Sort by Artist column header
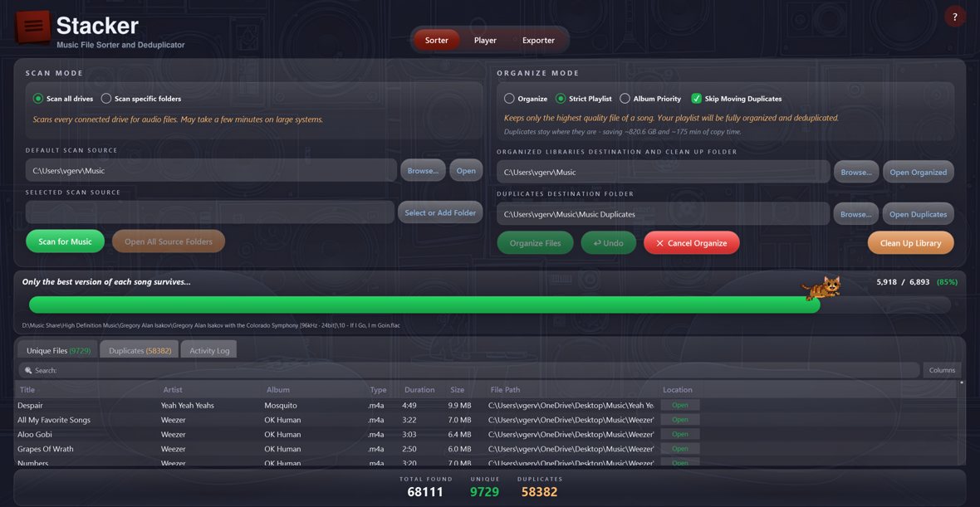980x507 pixels. [173, 390]
